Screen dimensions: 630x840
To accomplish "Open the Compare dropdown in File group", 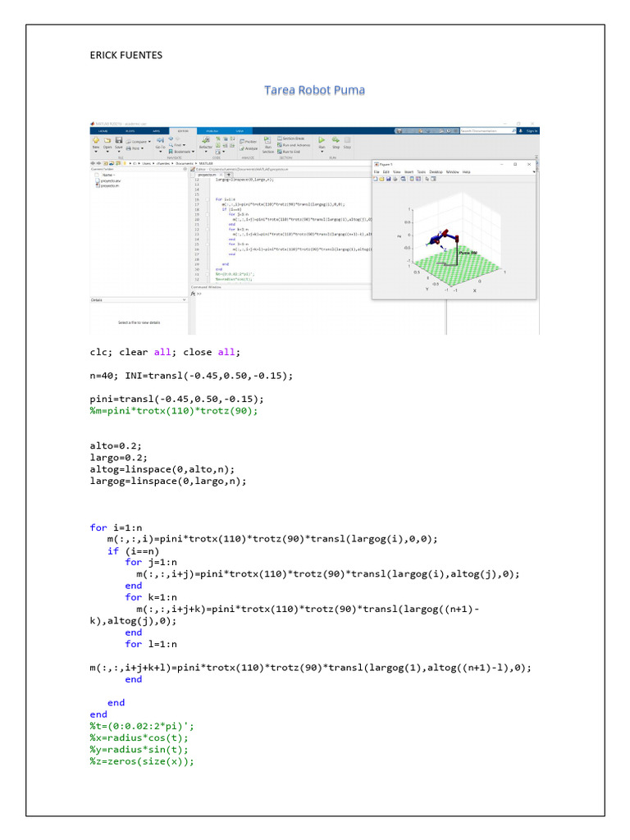I will 139,141.
